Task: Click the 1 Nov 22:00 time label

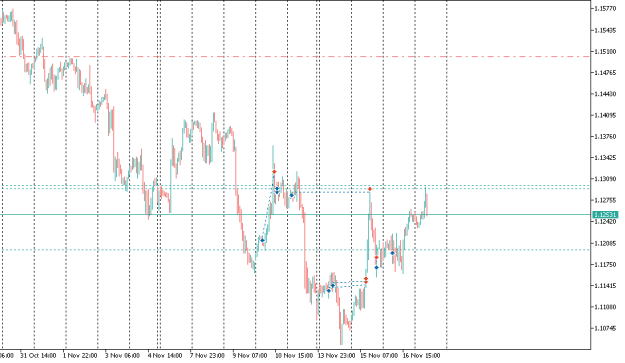Action: pos(80,355)
